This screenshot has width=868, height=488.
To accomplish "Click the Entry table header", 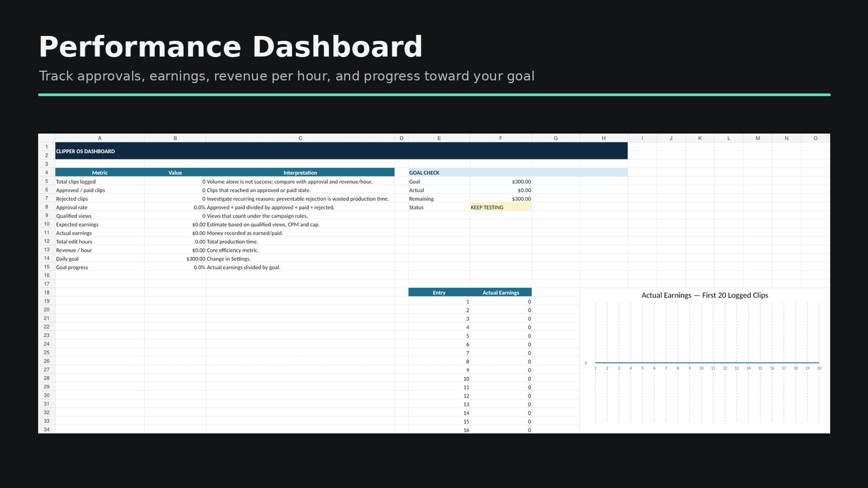I will click(439, 292).
